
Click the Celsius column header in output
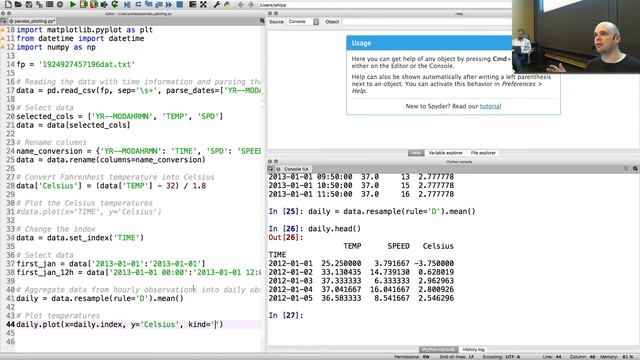pyautogui.click(x=438, y=246)
